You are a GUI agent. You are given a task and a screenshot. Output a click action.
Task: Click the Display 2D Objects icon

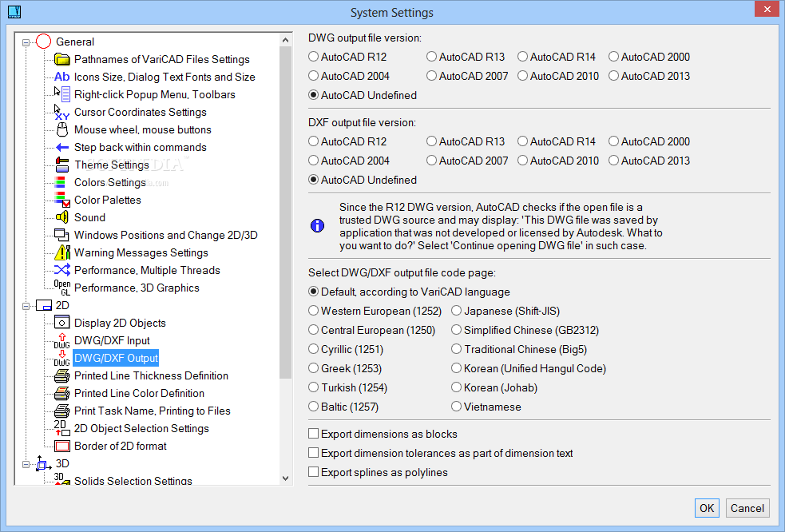click(62, 323)
